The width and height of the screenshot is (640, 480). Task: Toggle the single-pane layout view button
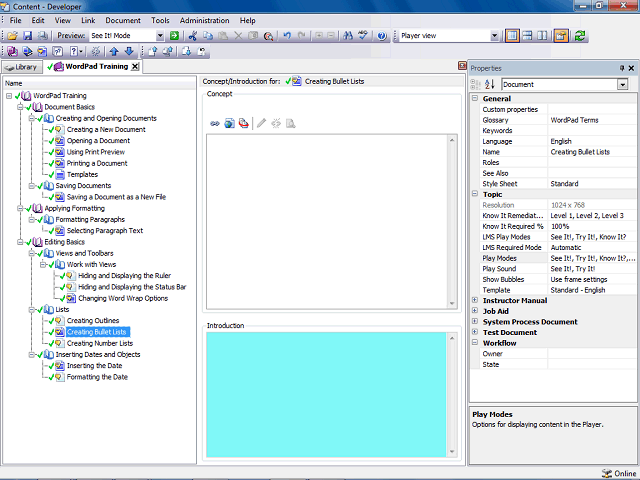(x=512, y=36)
